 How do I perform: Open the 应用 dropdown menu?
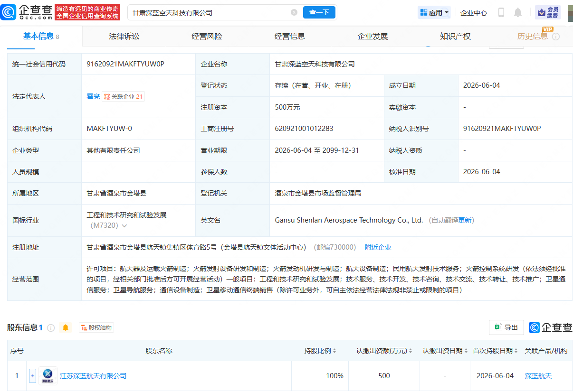tap(434, 13)
